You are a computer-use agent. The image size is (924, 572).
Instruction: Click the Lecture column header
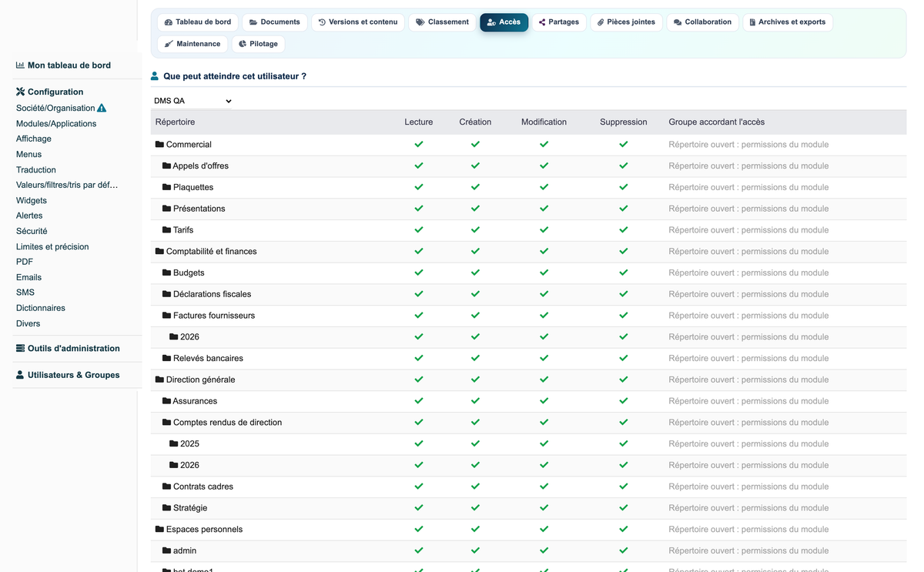(419, 122)
